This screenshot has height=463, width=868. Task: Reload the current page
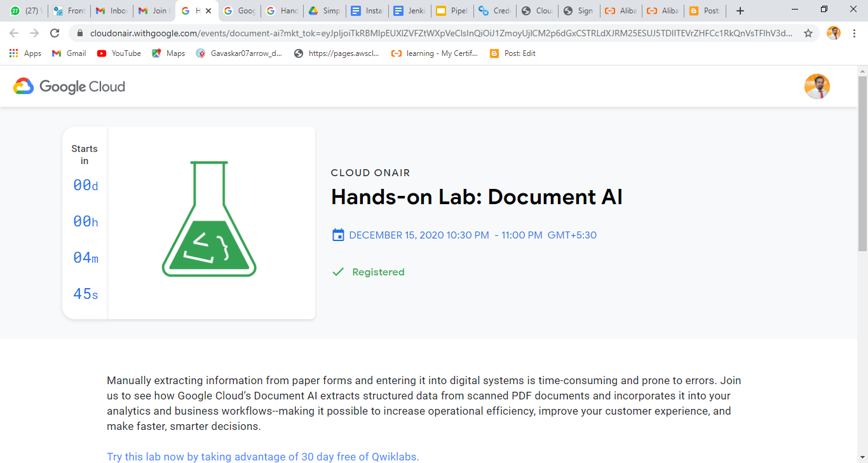coord(55,33)
